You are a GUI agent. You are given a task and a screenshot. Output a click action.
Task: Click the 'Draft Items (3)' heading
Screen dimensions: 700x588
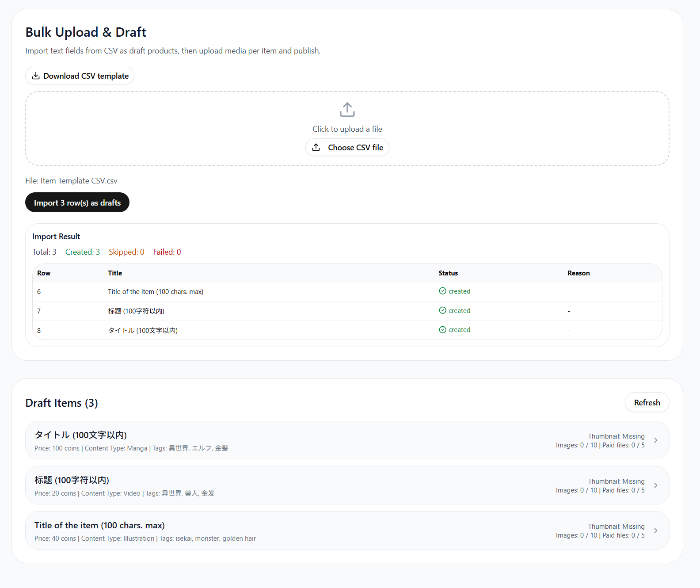click(62, 403)
